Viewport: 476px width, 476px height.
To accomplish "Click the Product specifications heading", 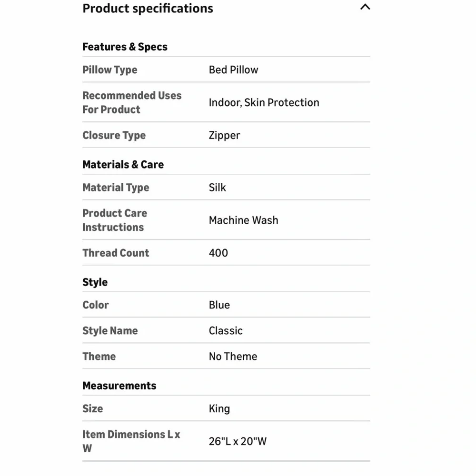I will 148,9.
